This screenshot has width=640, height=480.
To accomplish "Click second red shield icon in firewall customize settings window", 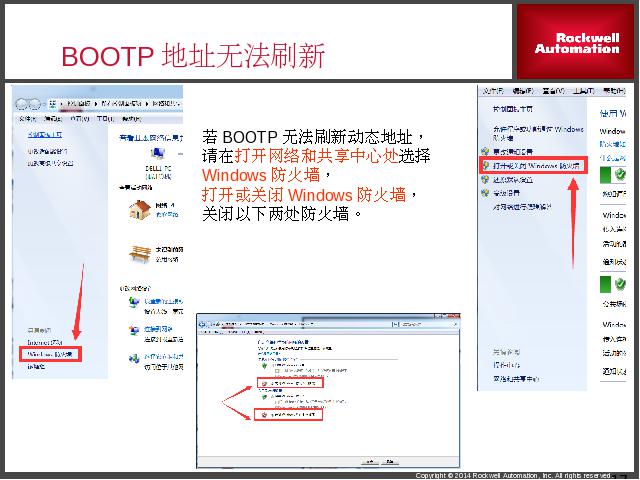I will (264, 415).
